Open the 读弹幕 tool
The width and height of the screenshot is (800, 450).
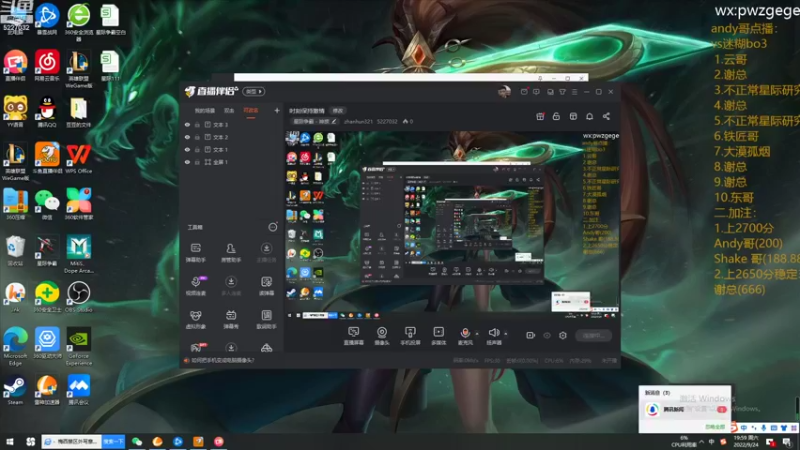click(x=266, y=286)
